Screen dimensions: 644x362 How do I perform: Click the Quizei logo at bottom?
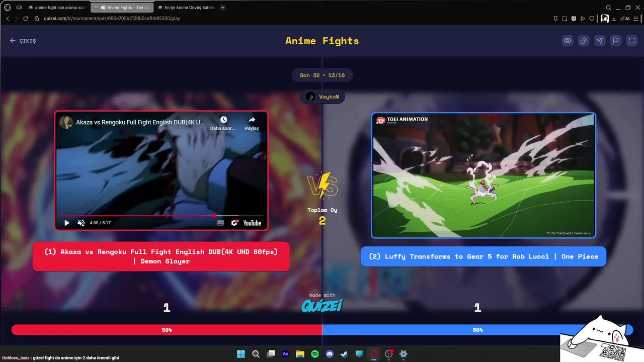322,305
